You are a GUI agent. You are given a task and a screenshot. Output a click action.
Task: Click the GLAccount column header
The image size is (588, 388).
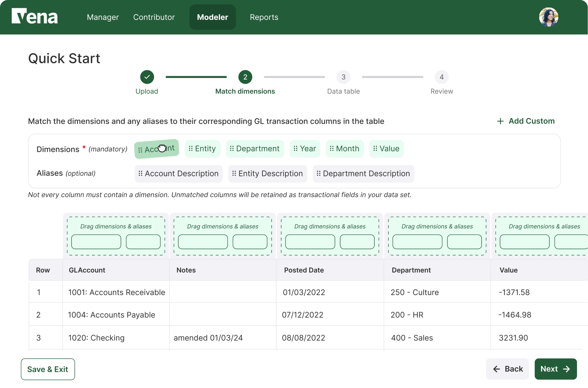(116, 270)
